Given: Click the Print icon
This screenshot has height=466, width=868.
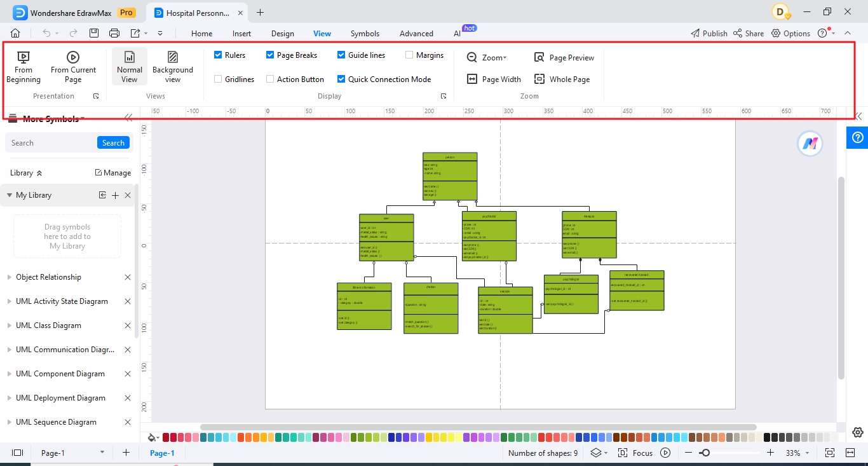Looking at the screenshot, I should point(114,33).
